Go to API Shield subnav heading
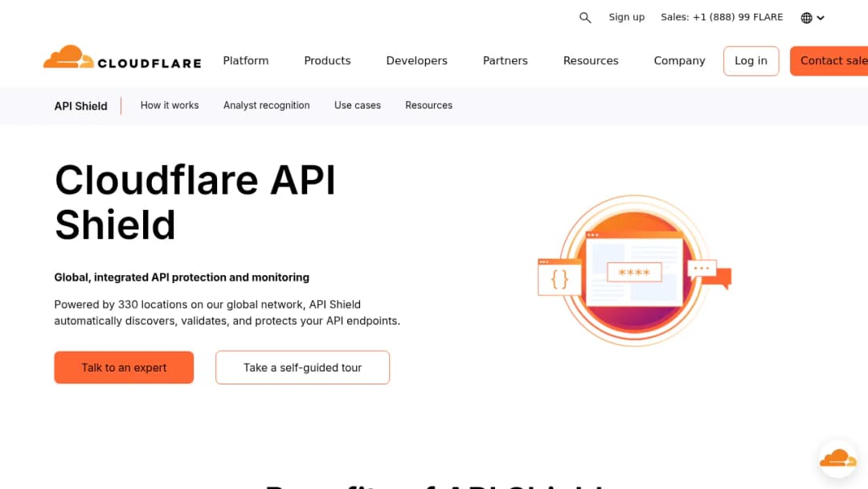The image size is (868, 489). (81, 106)
